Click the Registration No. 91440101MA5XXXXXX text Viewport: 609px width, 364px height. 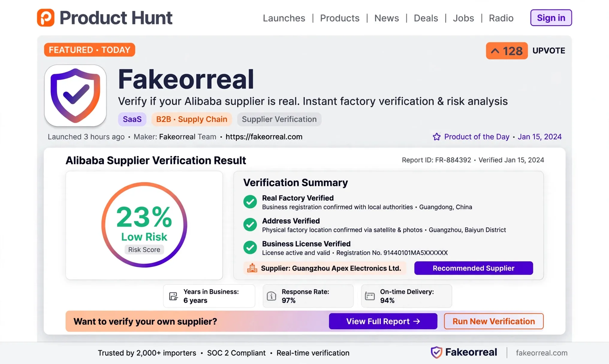(392, 253)
